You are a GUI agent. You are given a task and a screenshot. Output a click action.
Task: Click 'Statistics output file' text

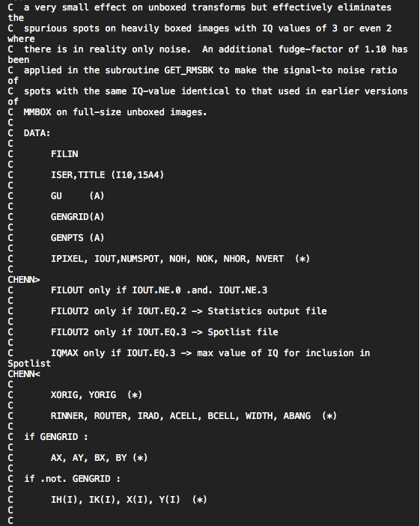coord(267,311)
